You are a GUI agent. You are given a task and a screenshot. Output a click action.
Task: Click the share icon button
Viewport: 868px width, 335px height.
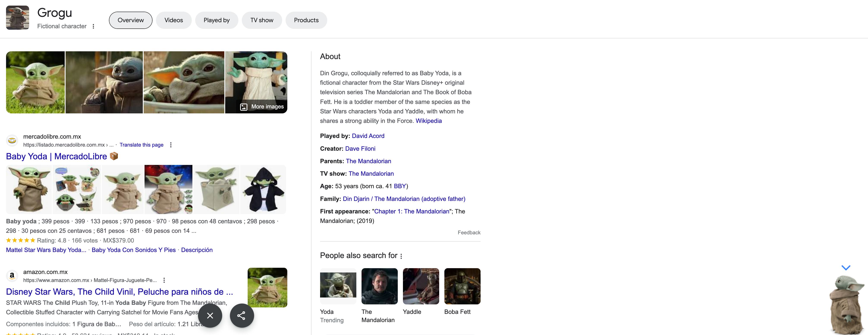[242, 315]
